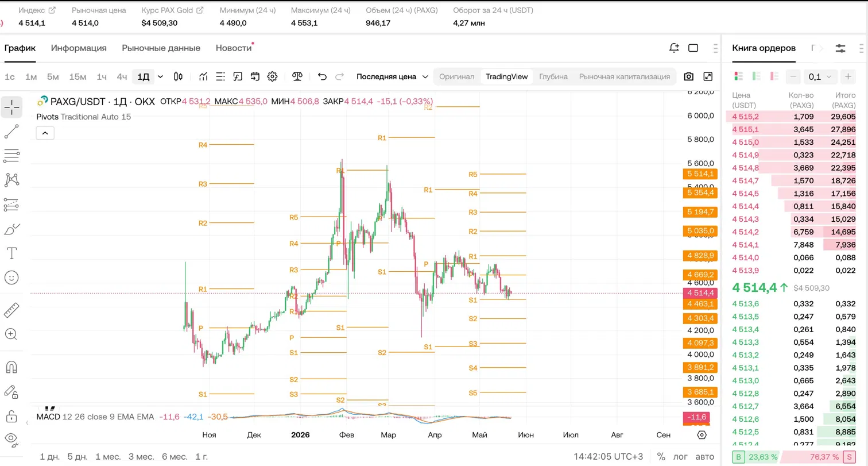Screen dimensions: 868x466
Task: Set range to 1 г.
Action: [201, 457]
